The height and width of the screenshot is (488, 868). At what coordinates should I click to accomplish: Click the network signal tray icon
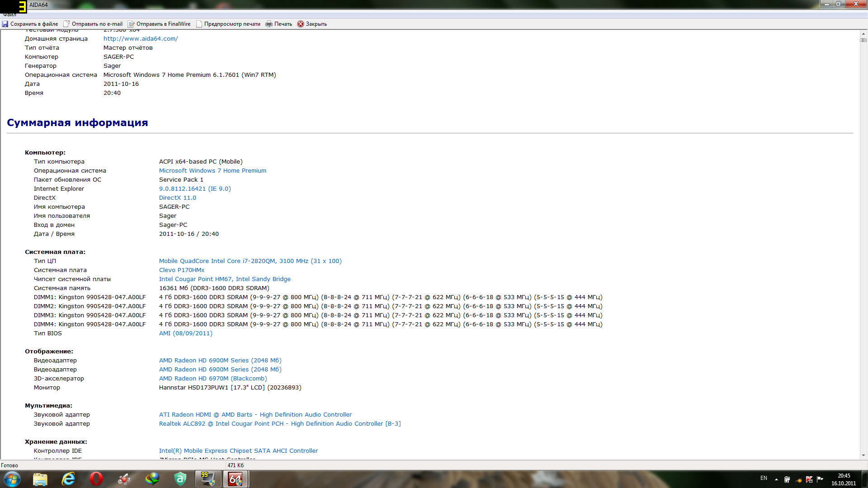[798, 479]
